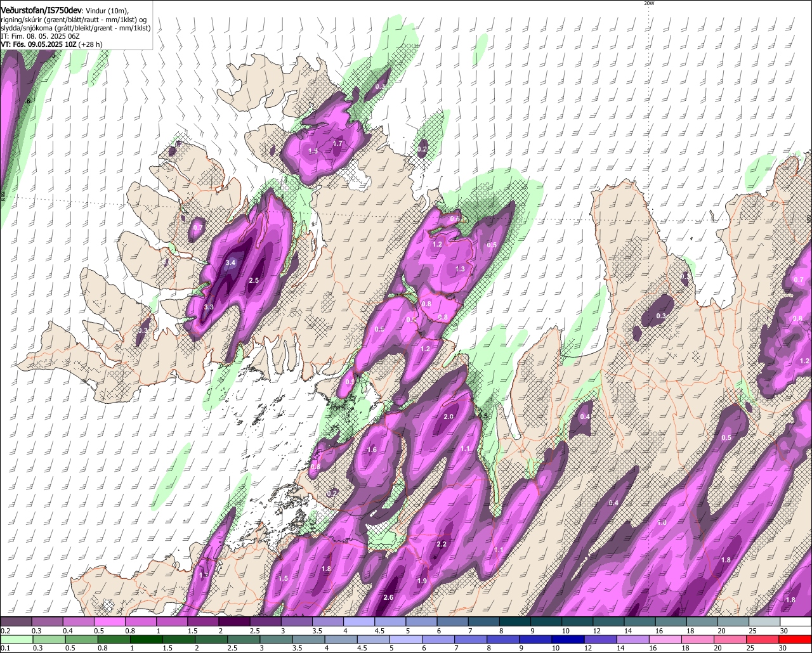Select the white swatch above the upper 30 label
812x653 pixels.
pos(796,622)
